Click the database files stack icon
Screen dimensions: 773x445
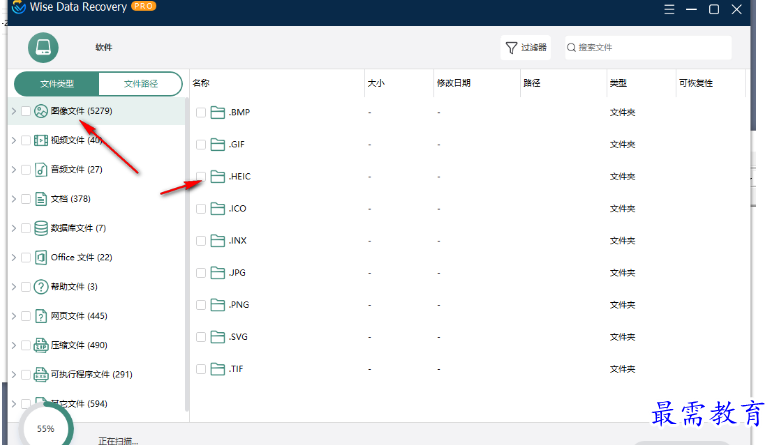coord(41,228)
